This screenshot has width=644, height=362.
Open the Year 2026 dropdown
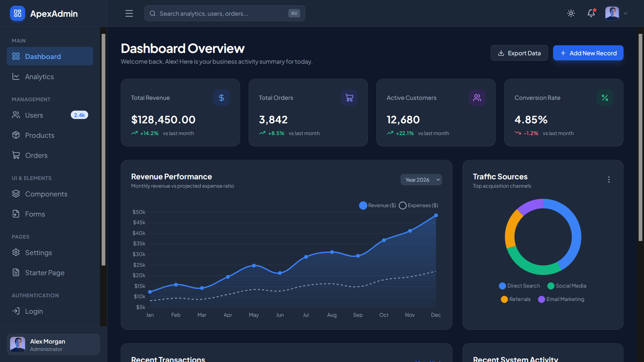421,180
